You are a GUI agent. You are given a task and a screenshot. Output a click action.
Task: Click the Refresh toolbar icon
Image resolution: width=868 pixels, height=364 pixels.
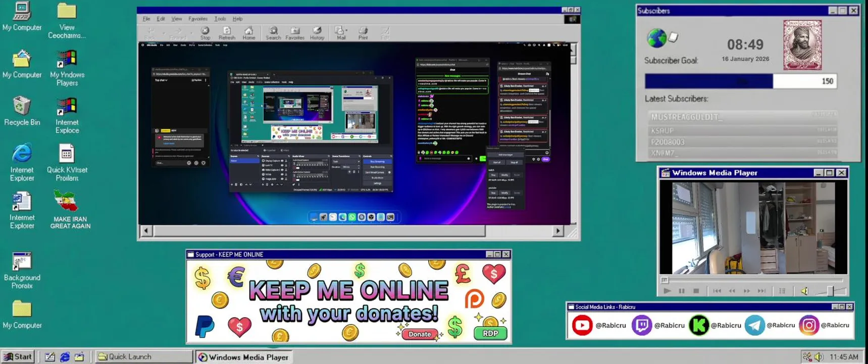[x=227, y=33]
